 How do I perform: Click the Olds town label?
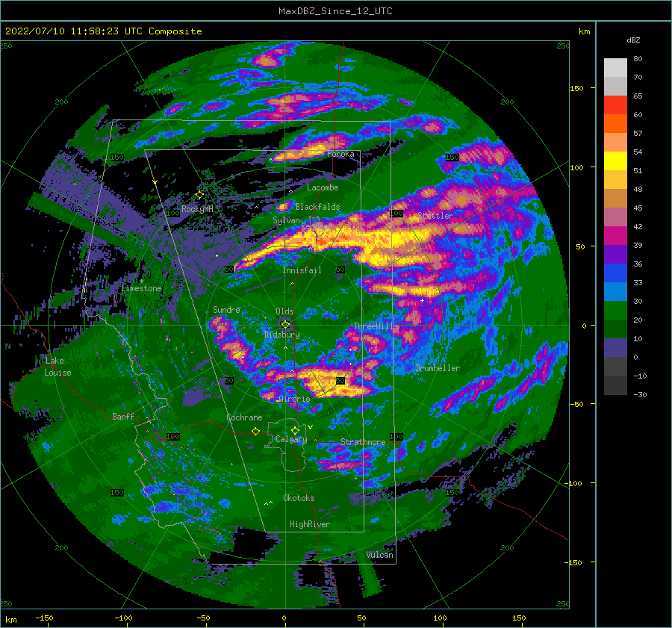[284, 311]
